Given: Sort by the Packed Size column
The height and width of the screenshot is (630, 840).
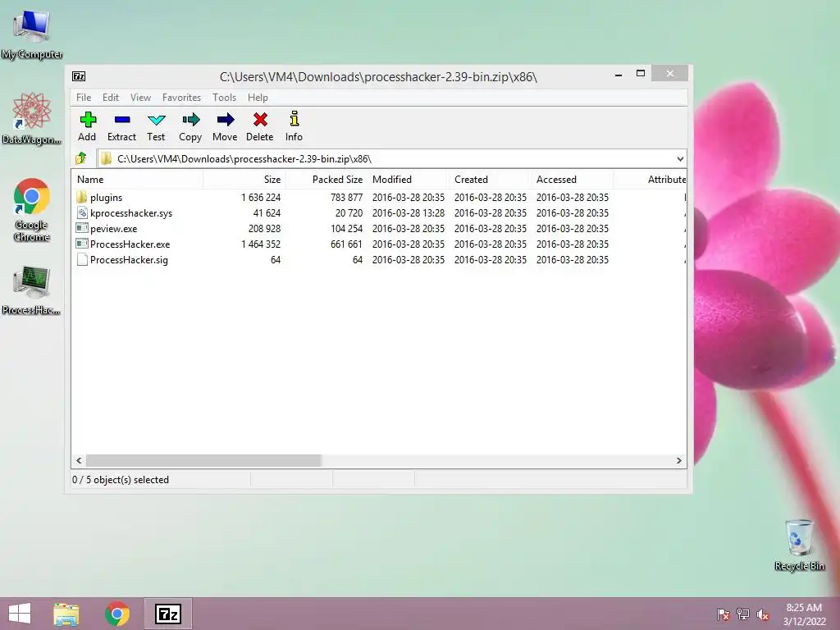Looking at the screenshot, I should point(326,180).
